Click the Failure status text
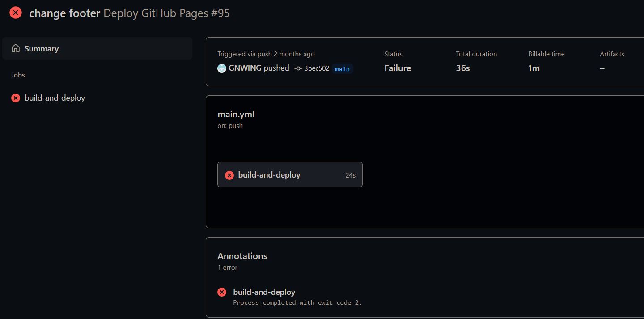 pyautogui.click(x=398, y=68)
